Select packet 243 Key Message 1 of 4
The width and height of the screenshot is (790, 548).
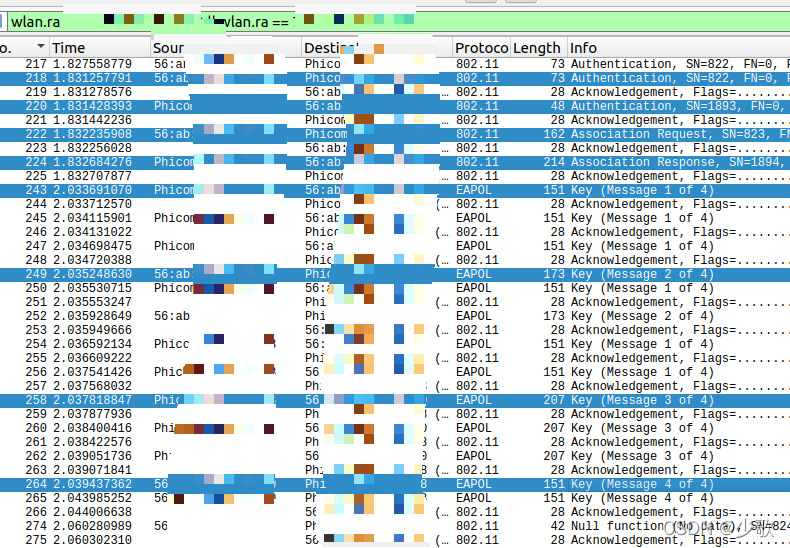[395, 190]
